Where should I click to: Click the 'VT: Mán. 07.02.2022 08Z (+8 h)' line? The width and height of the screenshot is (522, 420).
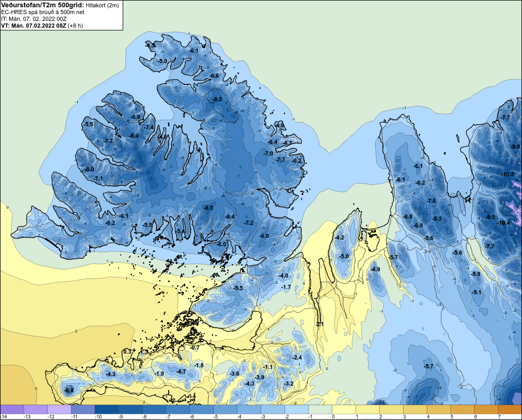[x=42, y=25]
